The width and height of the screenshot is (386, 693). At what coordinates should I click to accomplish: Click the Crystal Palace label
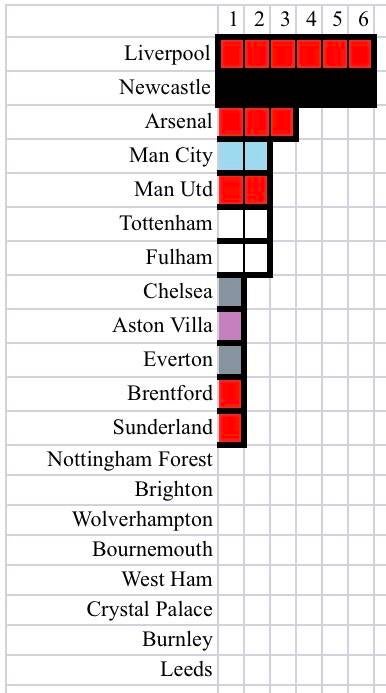tap(149, 609)
